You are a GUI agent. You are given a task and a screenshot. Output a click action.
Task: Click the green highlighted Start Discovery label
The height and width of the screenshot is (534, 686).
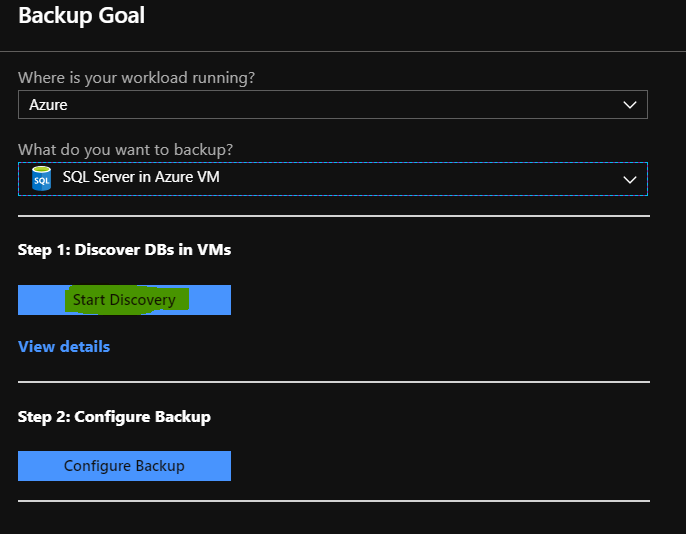[126, 300]
